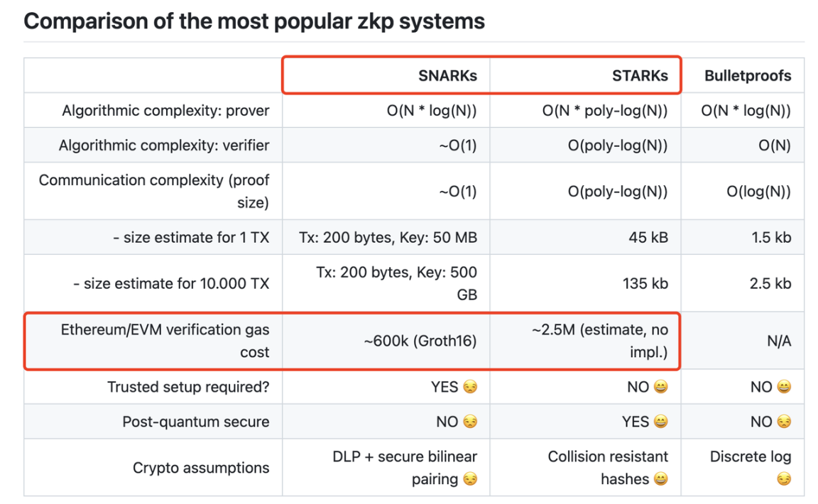
Task: Select the STARKs column header
Action: click(640, 76)
